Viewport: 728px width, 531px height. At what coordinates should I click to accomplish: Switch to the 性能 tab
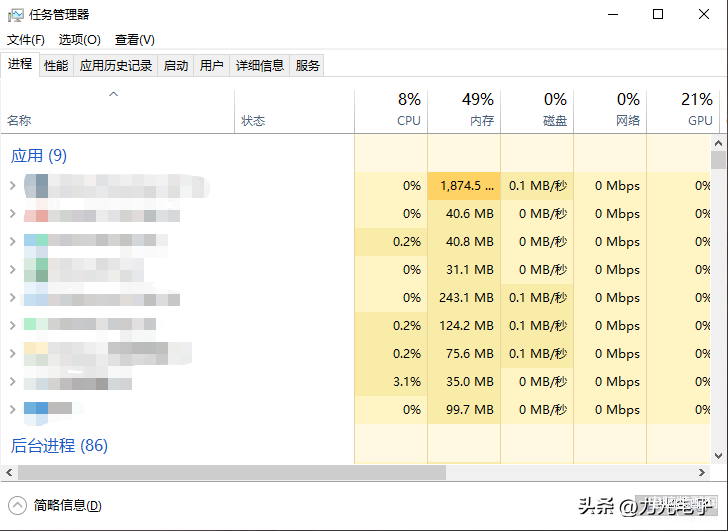pyautogui.click(x=56, y=66)
